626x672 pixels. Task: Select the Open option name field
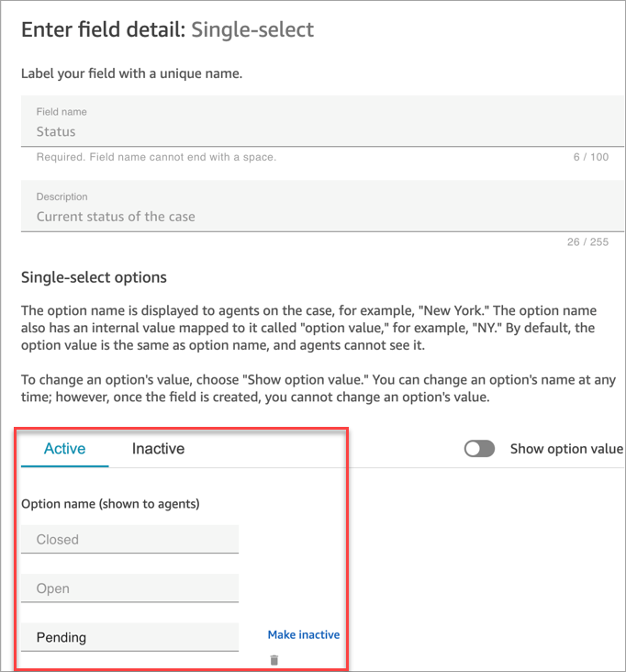coord(129,588)
